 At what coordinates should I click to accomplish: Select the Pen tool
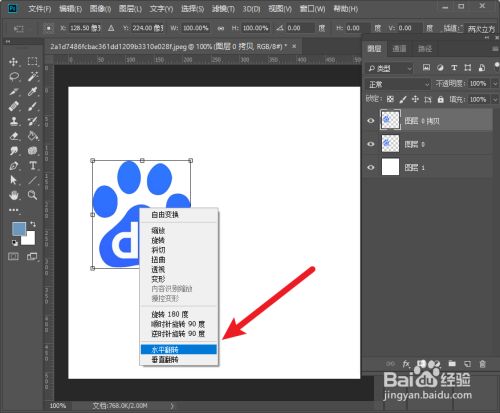tap(14, 166)
